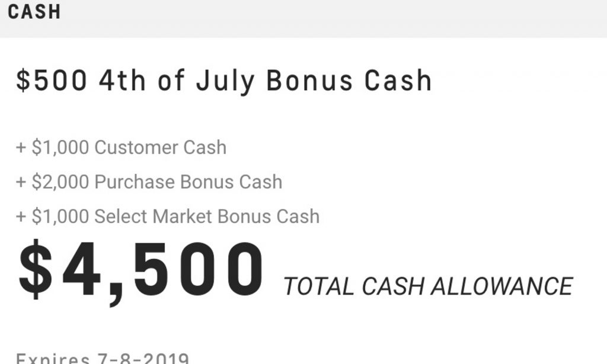The height and width of the screenshot is (364, 607).
Task: Click the $500 amount in the heading
Action: click(52, 80)
